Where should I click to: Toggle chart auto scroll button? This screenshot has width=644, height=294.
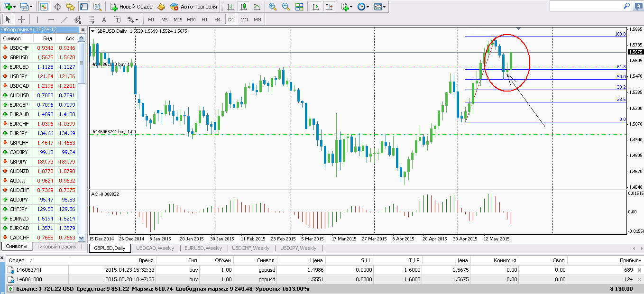point(316,7)
